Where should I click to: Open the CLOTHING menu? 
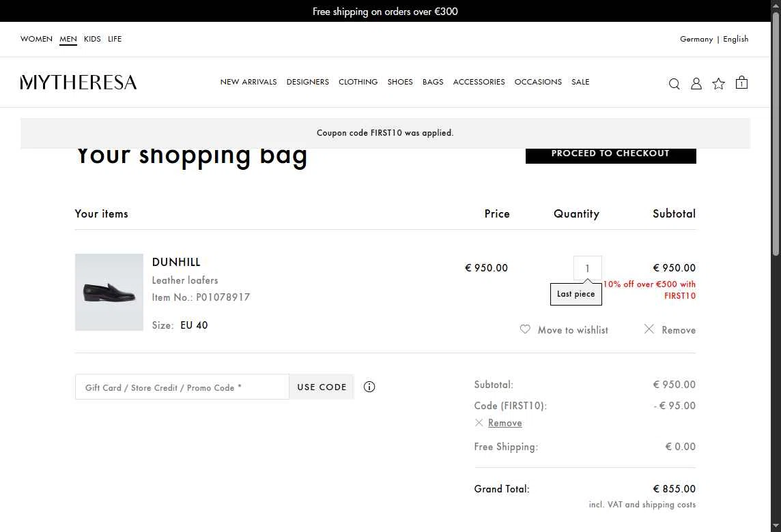pyautogui.click(x=358, y=82)
